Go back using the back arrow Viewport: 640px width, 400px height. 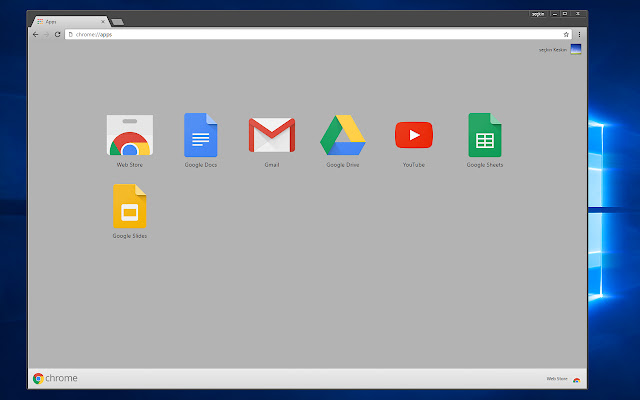[x=36, y=35]
